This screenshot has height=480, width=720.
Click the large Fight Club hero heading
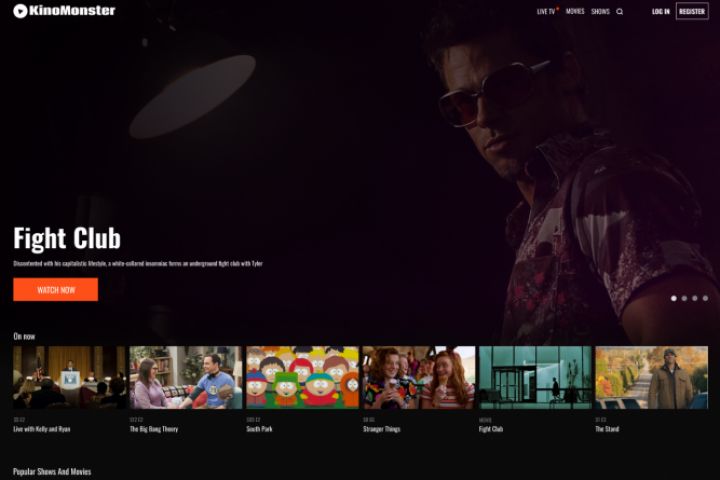click(x=67, y=238)
